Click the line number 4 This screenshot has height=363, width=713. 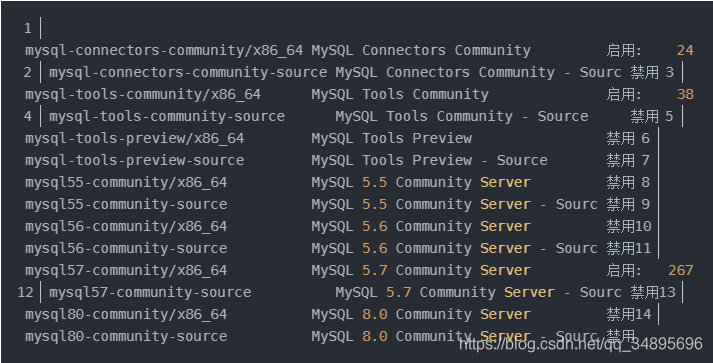click(x=28, y=116)
